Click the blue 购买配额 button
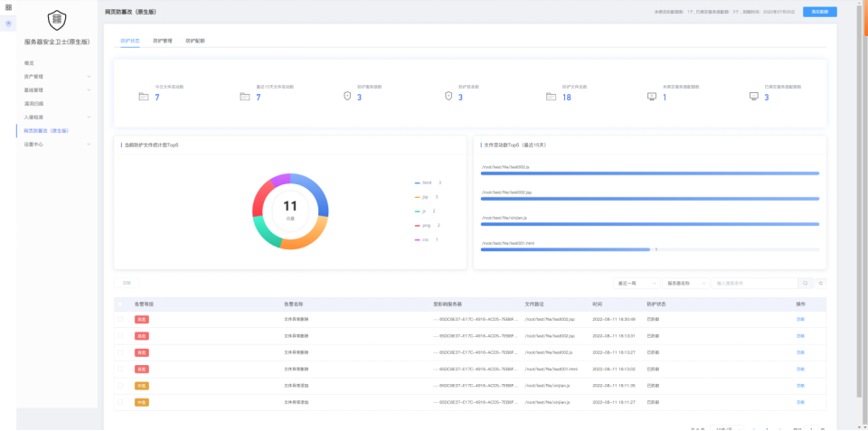This screenshot has height=431, width=868. [820, 12]
